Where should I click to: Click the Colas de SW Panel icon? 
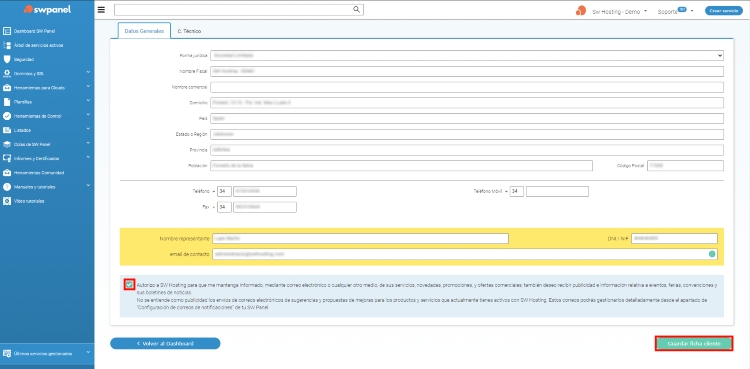tap(7, 144)
